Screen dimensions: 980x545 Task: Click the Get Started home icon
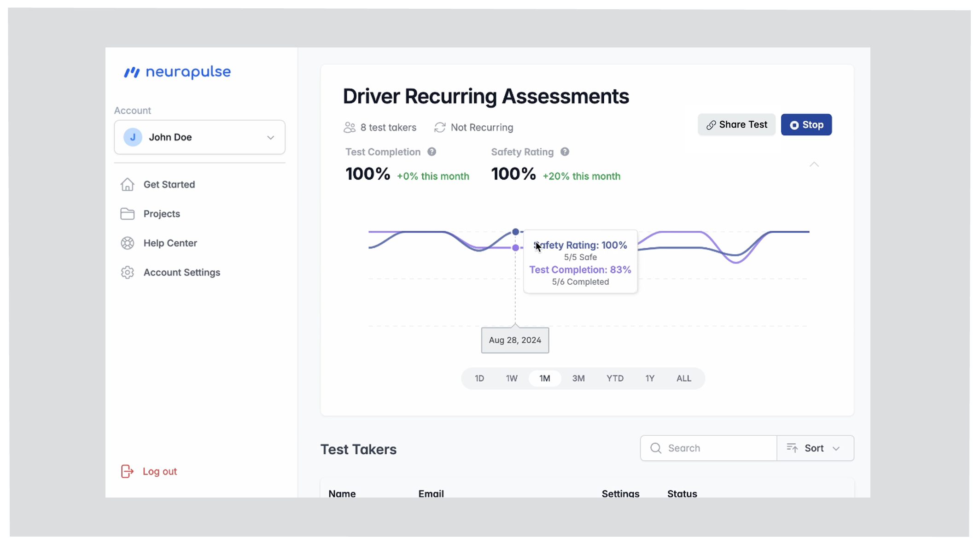(x=128, y=184)
